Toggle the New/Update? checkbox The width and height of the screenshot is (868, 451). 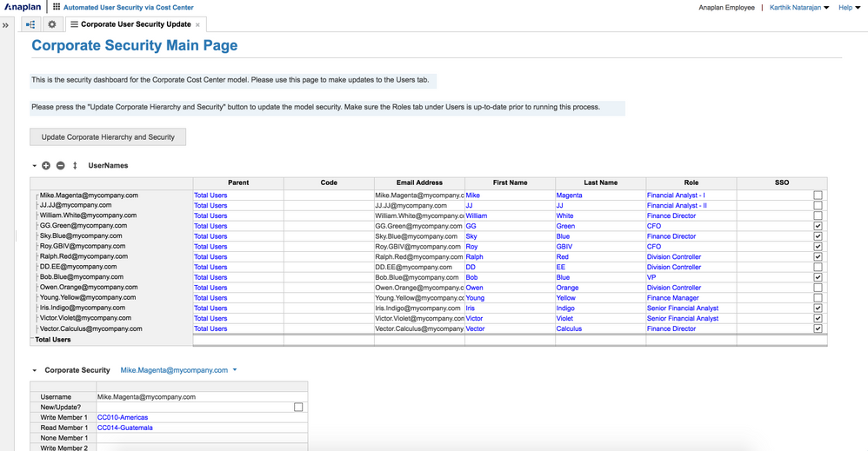pos(298,407)
